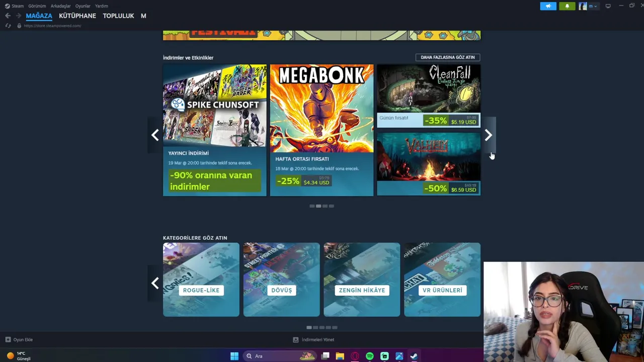Viewport: 644px width, 362px height.
Task: Open Spotify from taskbar
Action: tap(370, 356)
